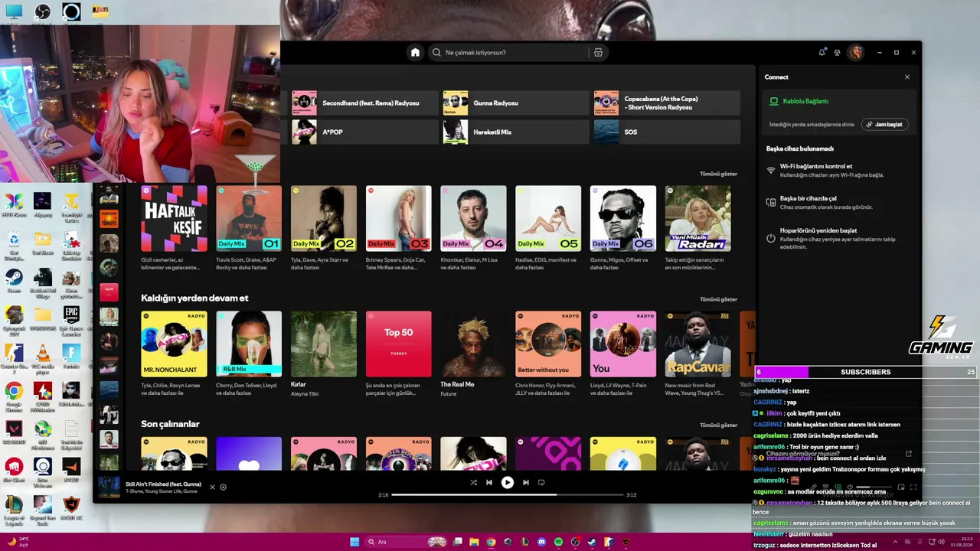Open the profile avatar menu

pyautogui.click(x=855, y=53)
